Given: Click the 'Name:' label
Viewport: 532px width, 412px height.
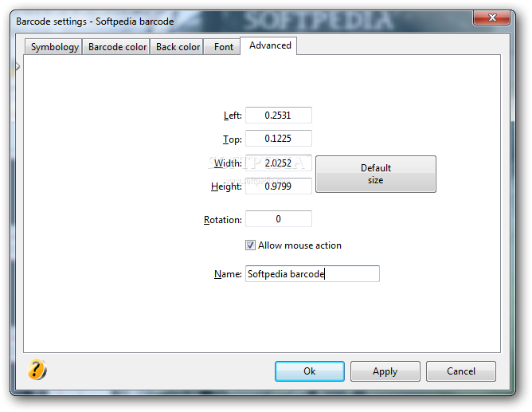Looking at the screenshot, I should click(x=228, y=274).
